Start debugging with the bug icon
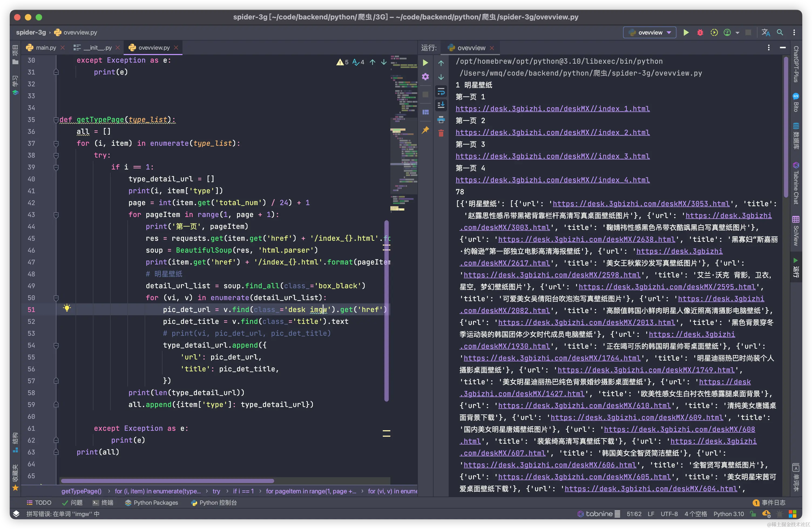 pyautogui.click(x=700, y=32)
